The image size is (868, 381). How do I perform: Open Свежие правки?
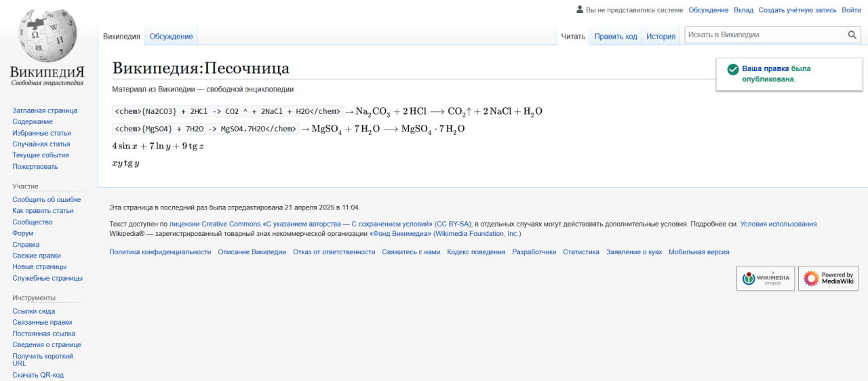coord(37,256)
